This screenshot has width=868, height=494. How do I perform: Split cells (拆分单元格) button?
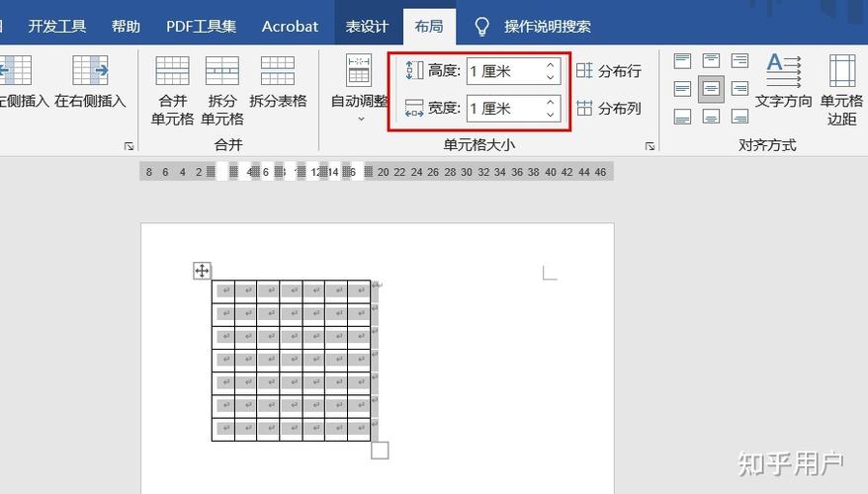(222, 91)
